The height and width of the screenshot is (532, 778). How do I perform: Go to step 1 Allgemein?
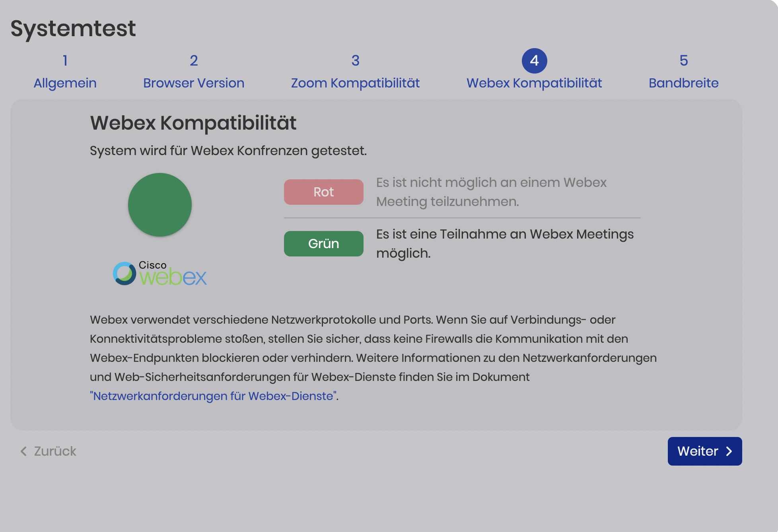(x=65, y=72)
